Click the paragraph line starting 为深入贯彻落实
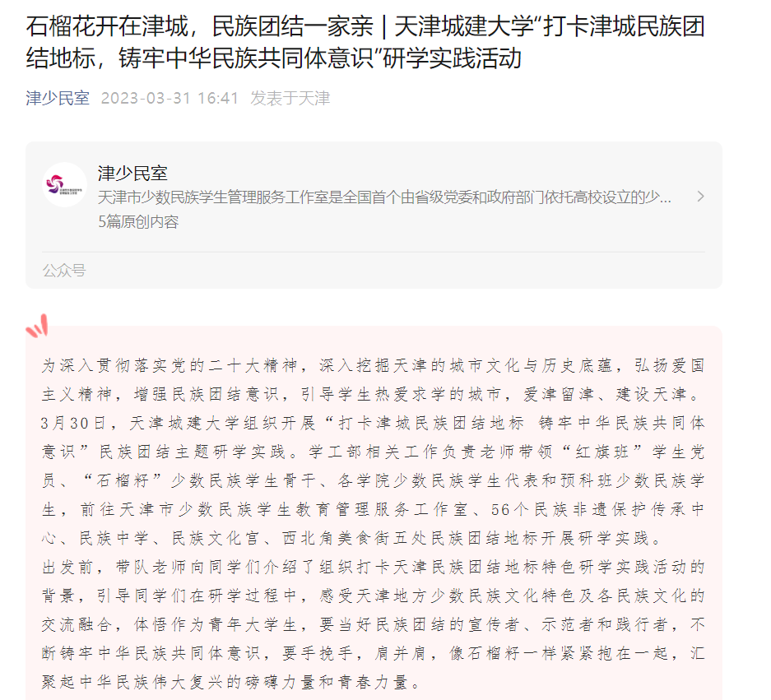 [374, 366]
